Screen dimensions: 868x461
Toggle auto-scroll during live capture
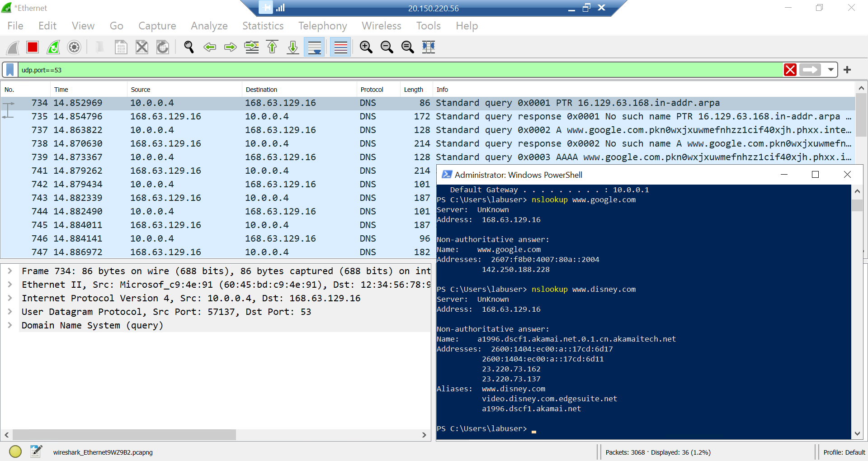tap(314, 47)
